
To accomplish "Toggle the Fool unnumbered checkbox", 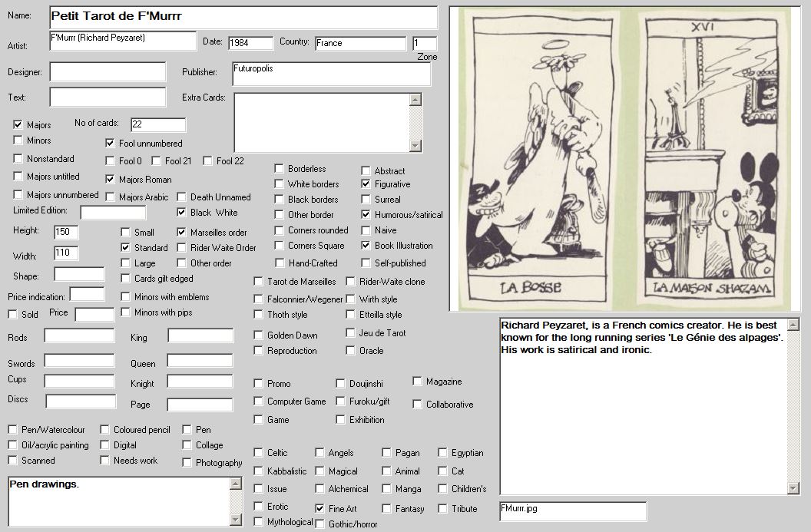I will pos(111,143).
